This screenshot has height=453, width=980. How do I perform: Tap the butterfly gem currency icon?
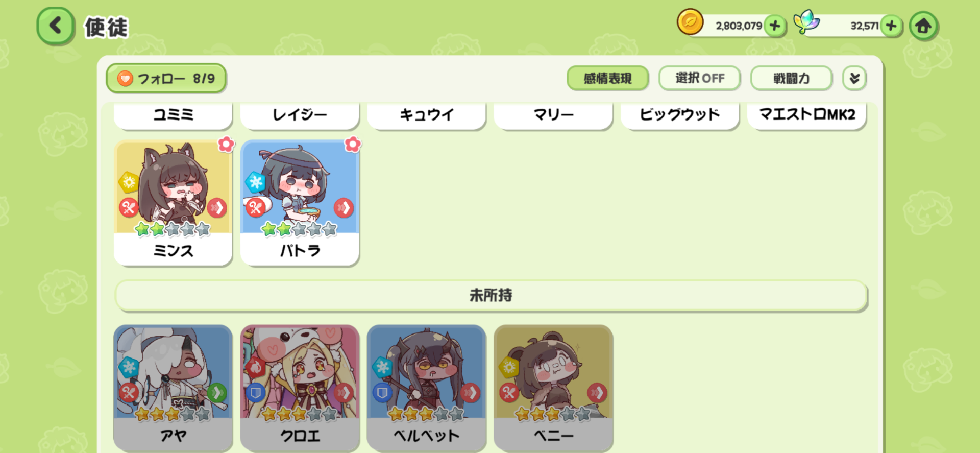[806, 22]
